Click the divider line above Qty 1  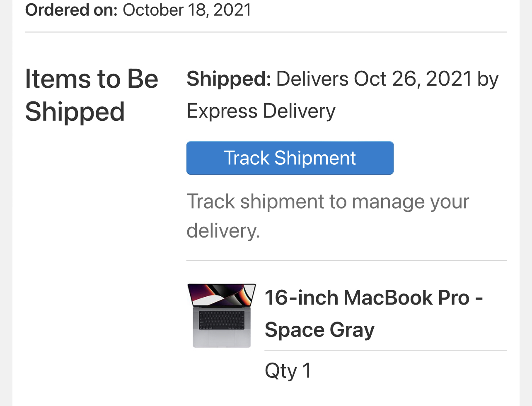coord(385,351)
